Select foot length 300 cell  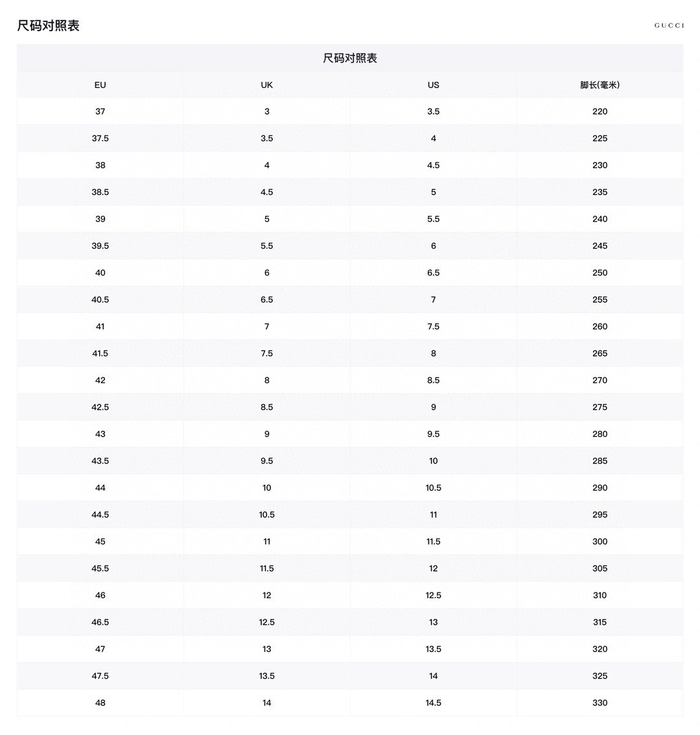point(600,541)
